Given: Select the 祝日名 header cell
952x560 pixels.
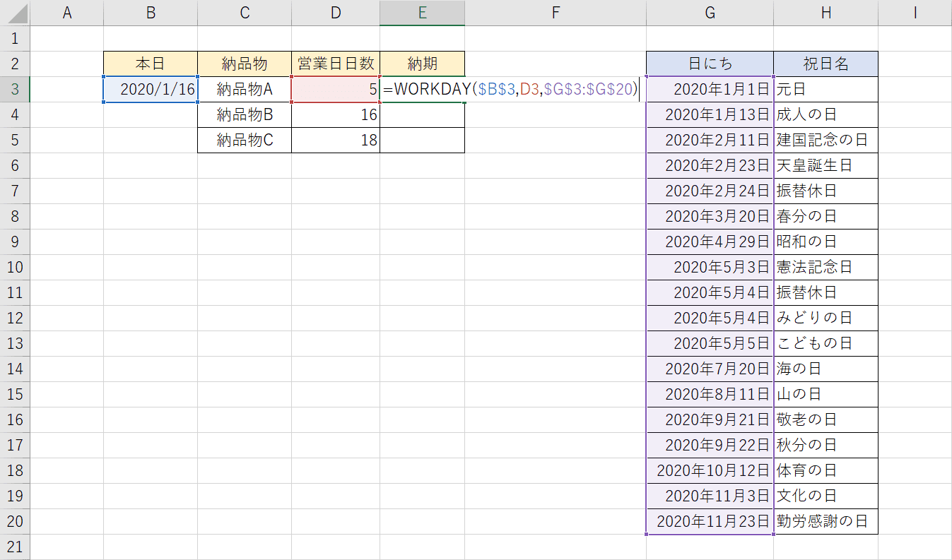Looking at the screenshot, I should 825,64.
